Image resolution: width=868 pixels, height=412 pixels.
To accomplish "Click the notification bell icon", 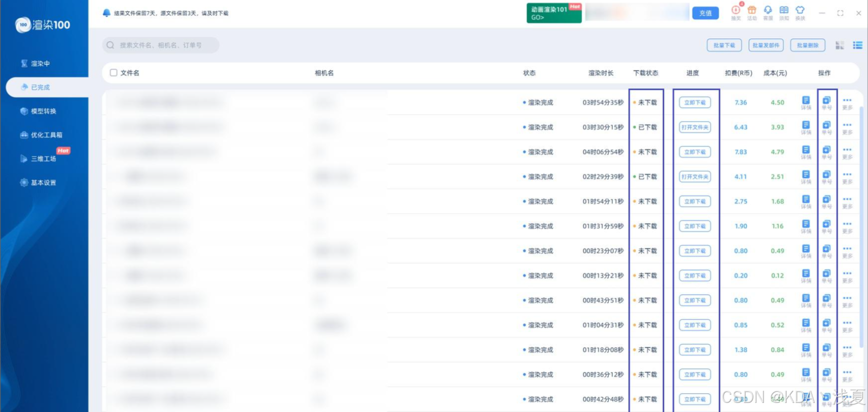I will (x=107, y=13).
